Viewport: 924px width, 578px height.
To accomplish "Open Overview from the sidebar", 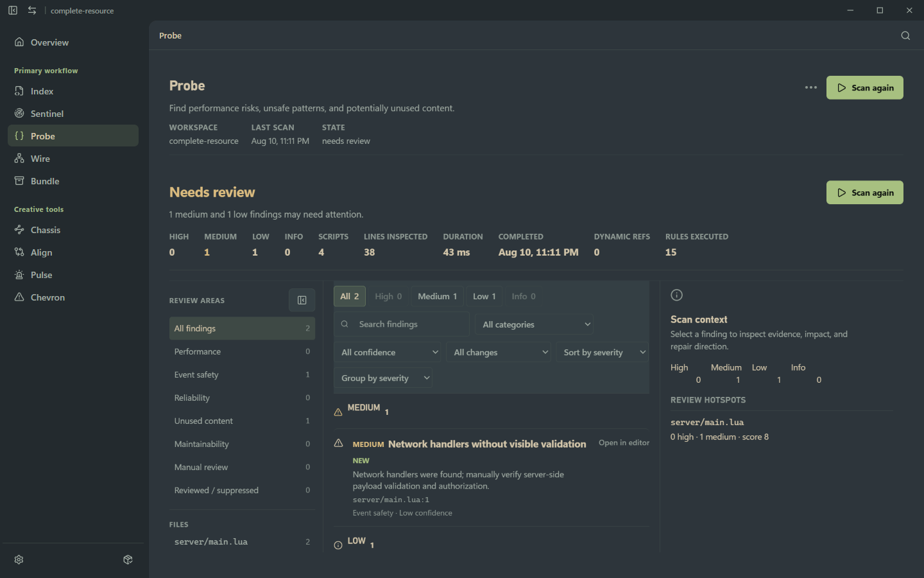I will [73, 42].
